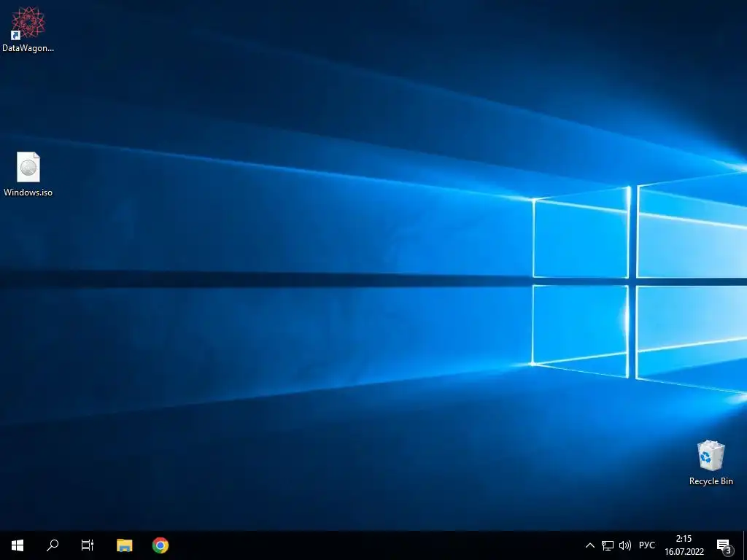Screen dimensions: 747x560
Task: Select the Windows.iso file icon
Action: click(x=28, y=174)
